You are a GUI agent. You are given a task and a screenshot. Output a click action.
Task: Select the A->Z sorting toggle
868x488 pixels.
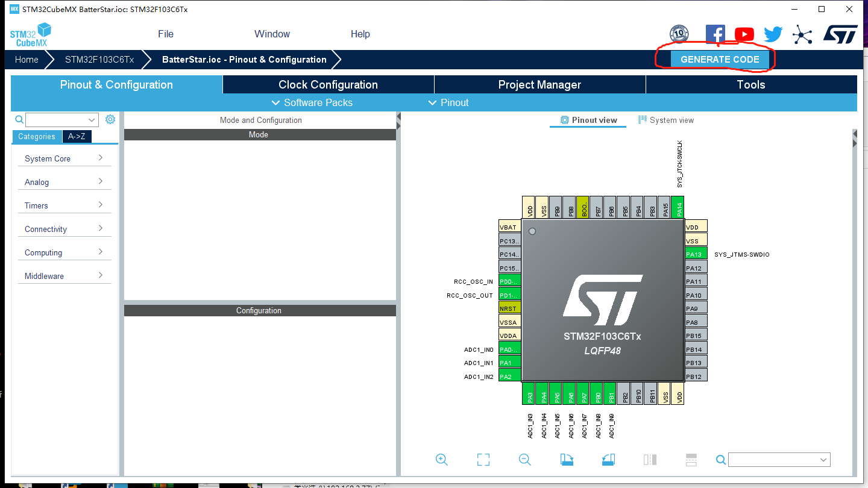(77, 137)
